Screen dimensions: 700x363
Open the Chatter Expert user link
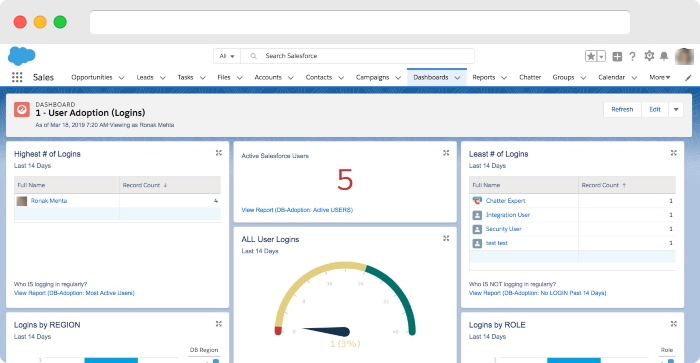click(505, 201)
